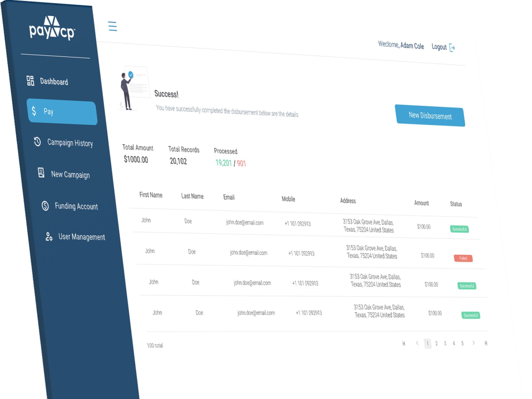Click the Campaign History clock icon
The width and height of the screenshot is (532, 399).
37,142
